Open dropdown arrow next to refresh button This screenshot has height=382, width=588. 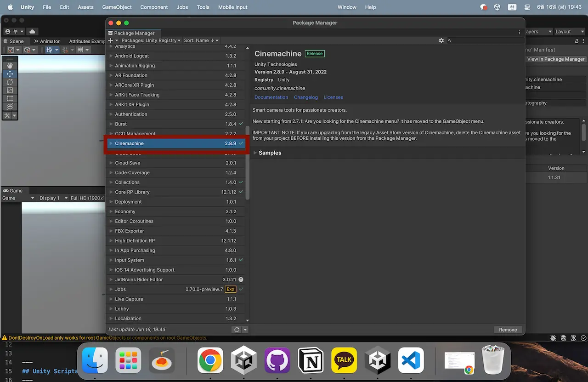pos(245,330)
